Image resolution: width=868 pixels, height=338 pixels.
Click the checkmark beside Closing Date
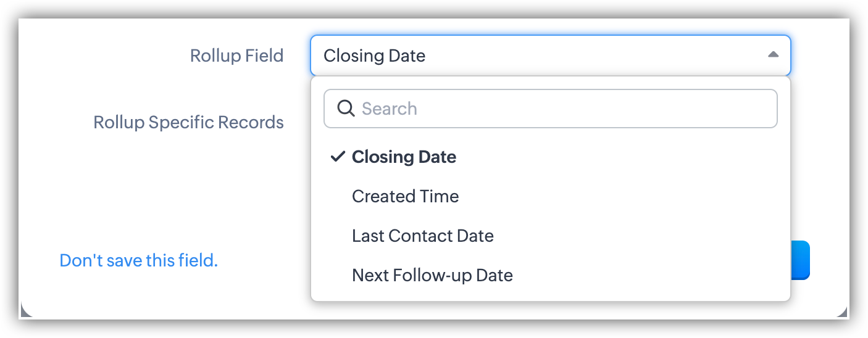coord(337,157)
